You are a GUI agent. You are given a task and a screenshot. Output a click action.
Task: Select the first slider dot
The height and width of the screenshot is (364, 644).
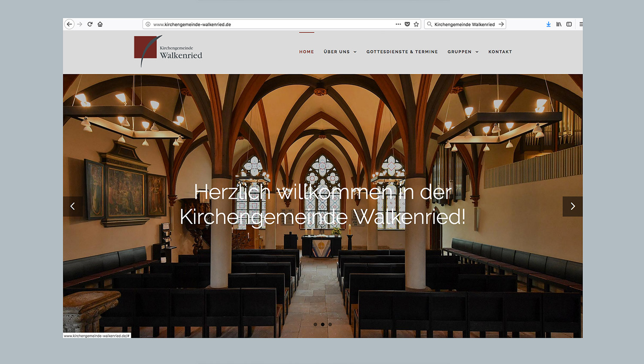pos(316,325)
